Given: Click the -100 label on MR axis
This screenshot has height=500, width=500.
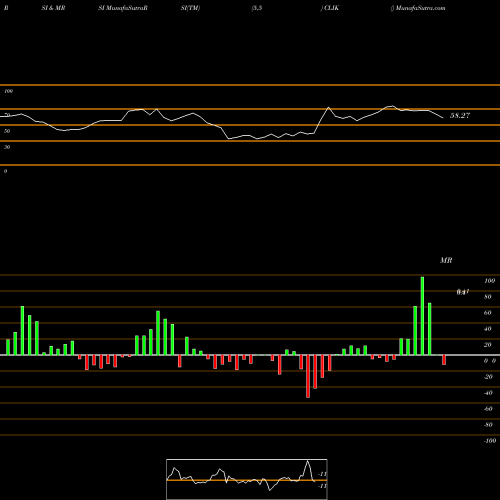Looking at the screenshot, I should [x=490, y=441].
